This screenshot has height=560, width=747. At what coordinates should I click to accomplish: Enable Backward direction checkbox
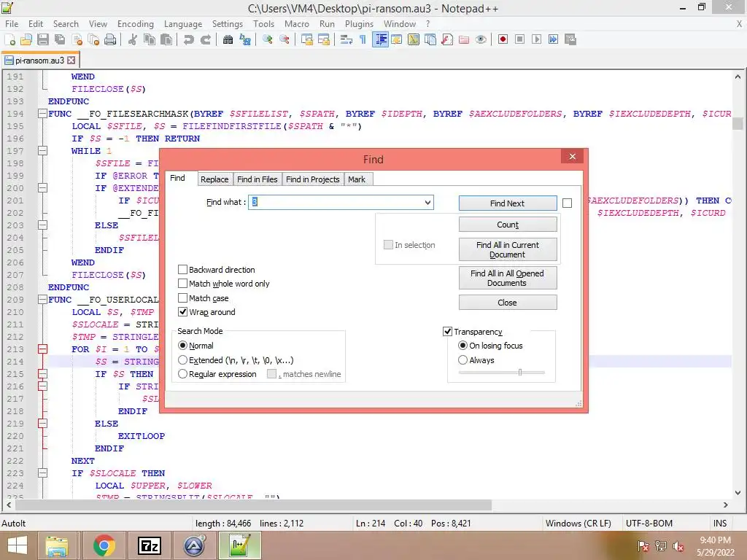[182, 270]
